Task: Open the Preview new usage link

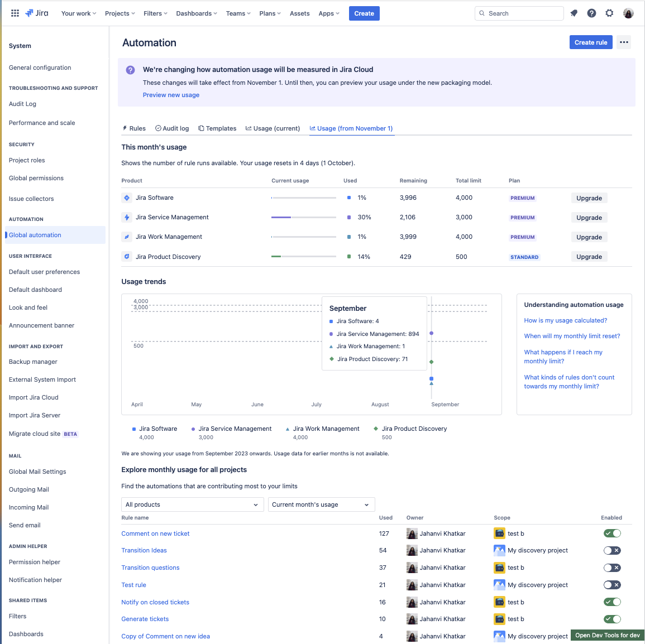Action: [171, 95]
